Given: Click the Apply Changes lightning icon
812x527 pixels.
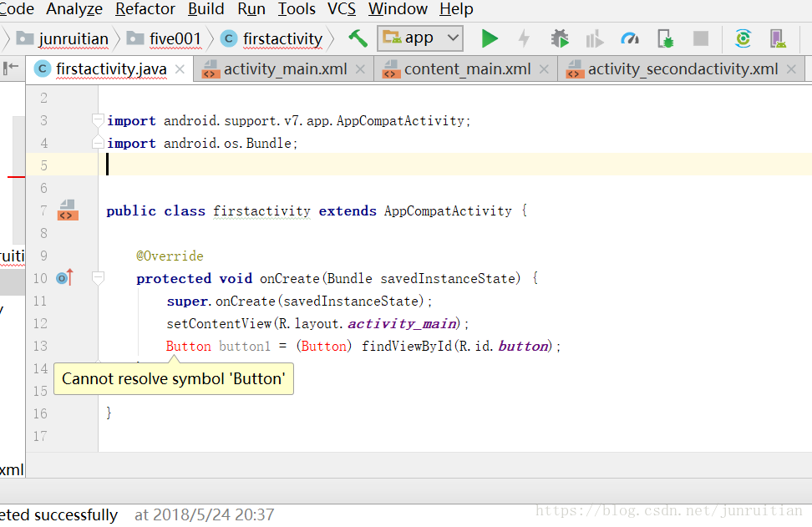Looking at the screenshot, I should (x=524, y=38).
